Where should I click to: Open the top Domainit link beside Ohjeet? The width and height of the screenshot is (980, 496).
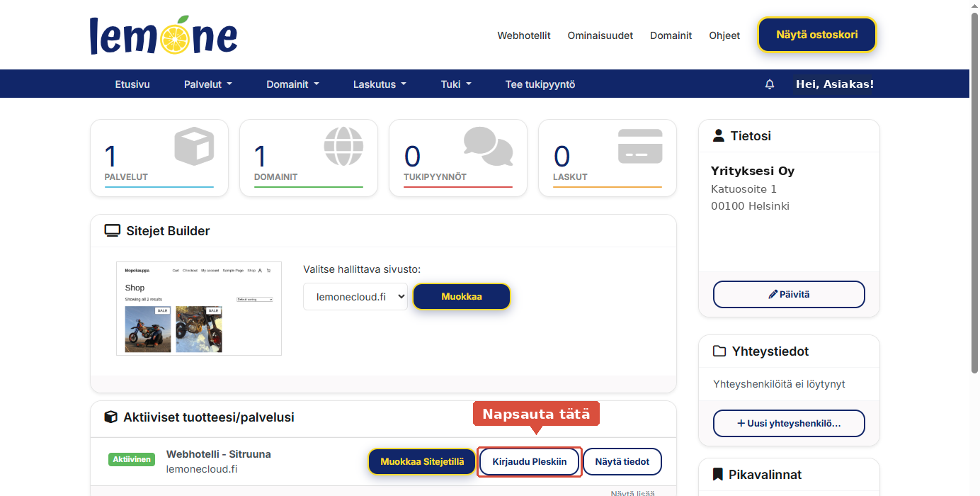(x=671, y=35)
